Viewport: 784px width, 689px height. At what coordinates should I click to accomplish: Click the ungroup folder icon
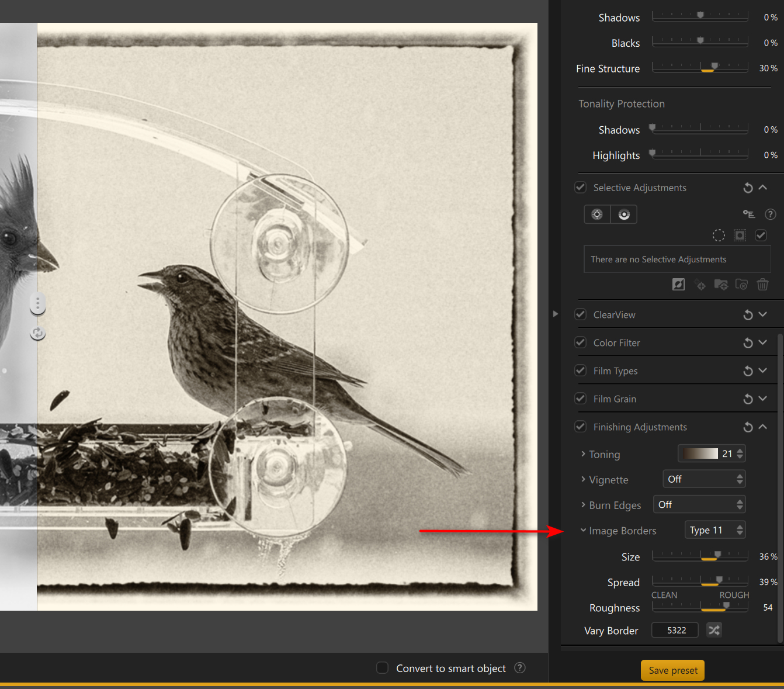(x=741, y=285)
